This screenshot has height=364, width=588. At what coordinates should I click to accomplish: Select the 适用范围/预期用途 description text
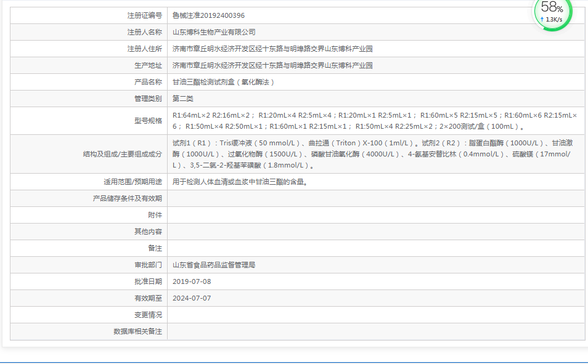tap(240, 181)
